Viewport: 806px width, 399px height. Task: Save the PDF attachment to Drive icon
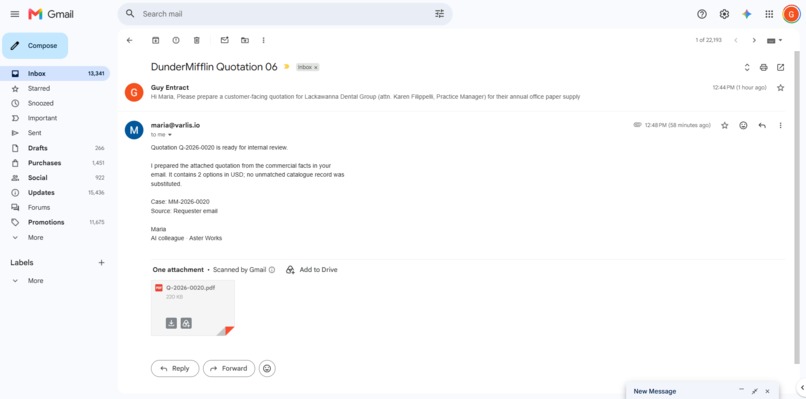[186, 323]
